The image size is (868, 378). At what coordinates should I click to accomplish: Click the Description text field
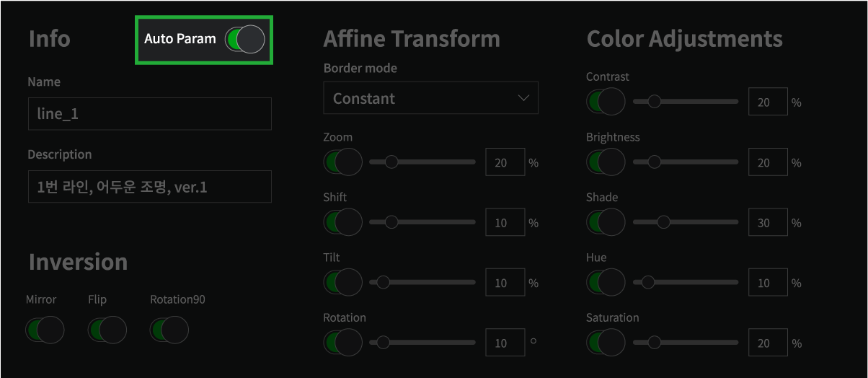(x=150, y=187)
